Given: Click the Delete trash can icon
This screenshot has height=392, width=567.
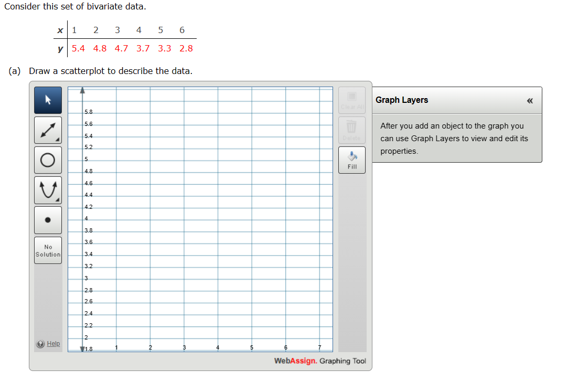Looking at the screenshot, I should pos(351,126).
